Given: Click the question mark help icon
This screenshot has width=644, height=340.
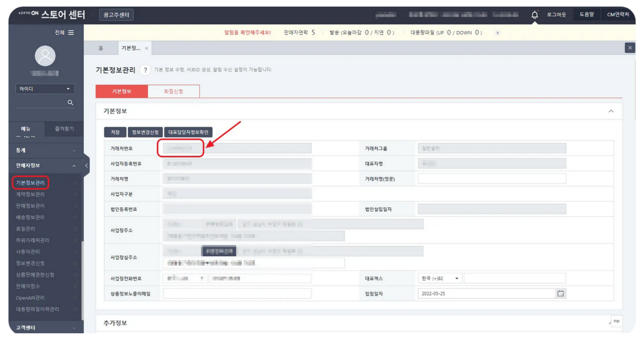Looking at the screenshot, I should (x=145, y=70).
